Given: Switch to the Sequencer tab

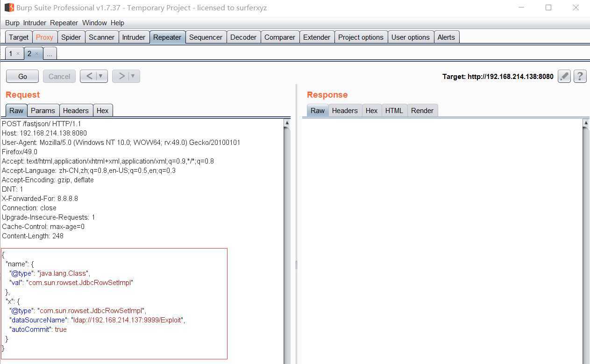Looking at the screenshot, I should coord(206,37).
